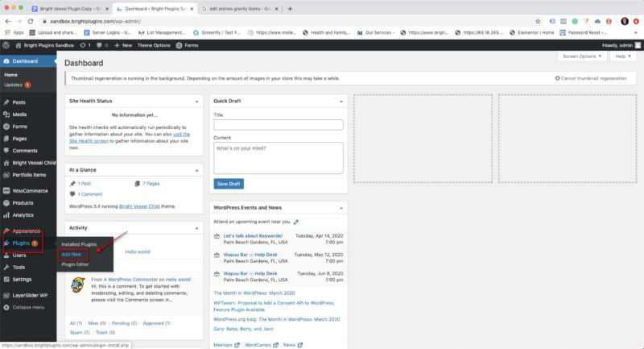
Task: Open Forms in the admin bar
Action: pos(188,45)
